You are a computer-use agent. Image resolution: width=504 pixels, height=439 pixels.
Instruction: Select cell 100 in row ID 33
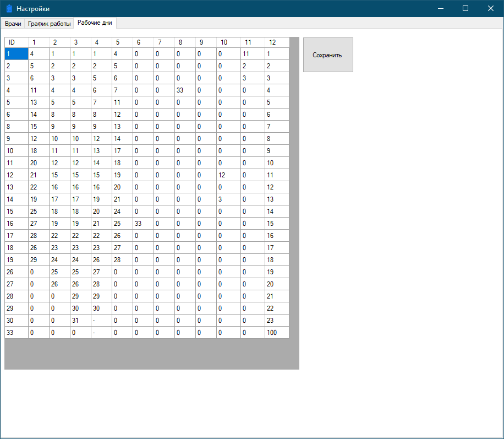[x=277, y=333]
